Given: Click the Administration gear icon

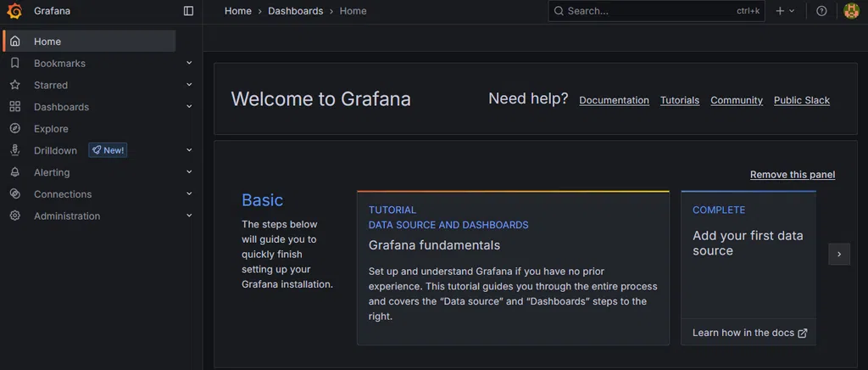Looking at the screenshot, I should pos(15,216).
